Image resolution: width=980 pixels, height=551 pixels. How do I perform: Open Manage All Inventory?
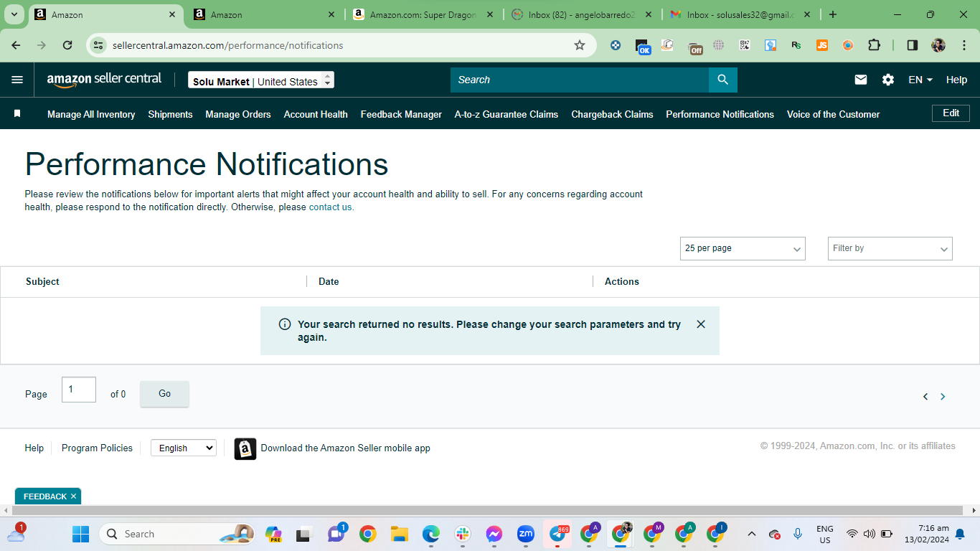click(x=91, y=114)
